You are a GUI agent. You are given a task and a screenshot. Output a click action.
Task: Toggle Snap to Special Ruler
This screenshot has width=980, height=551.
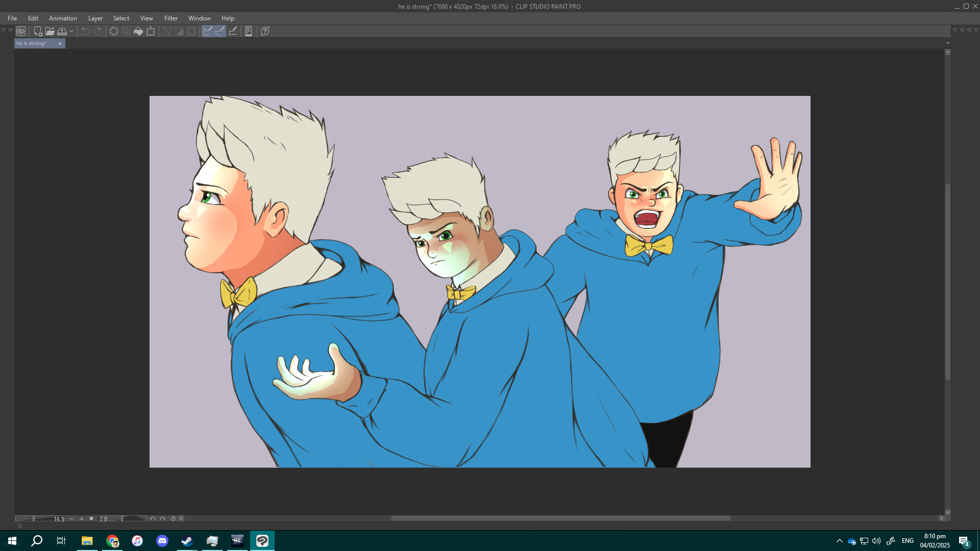pyautogui.click(x=220, y=31)
